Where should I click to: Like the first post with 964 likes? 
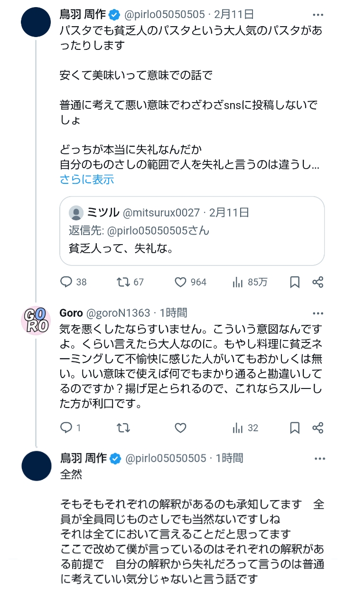tap(180, 282)
